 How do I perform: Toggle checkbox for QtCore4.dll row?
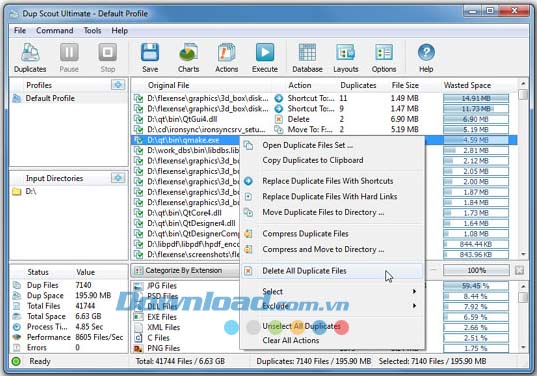(138, 213)
